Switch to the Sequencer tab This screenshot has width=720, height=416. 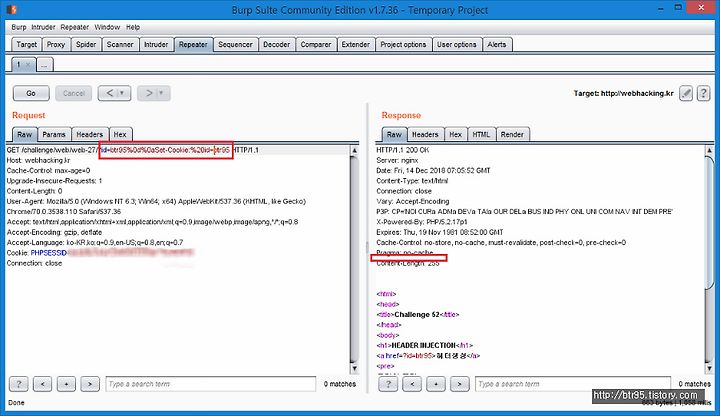click(235, 45)
